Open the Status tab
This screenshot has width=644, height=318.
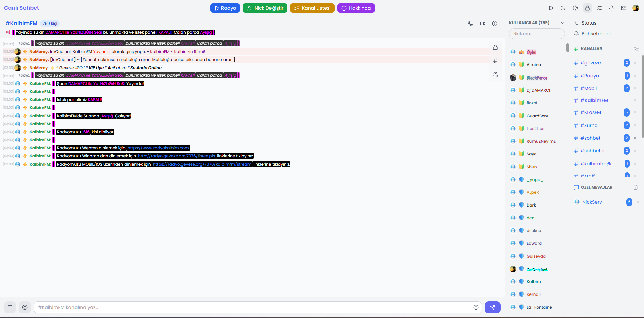590,23
